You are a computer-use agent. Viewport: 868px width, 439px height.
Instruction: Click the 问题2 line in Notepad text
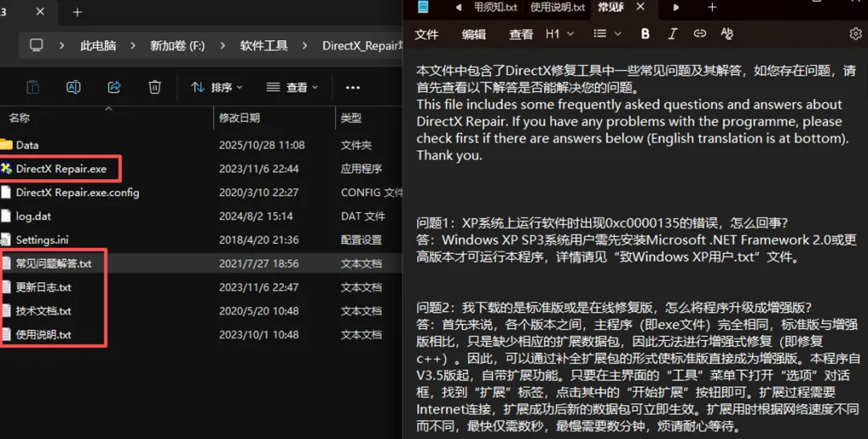(x=614, y=307)
